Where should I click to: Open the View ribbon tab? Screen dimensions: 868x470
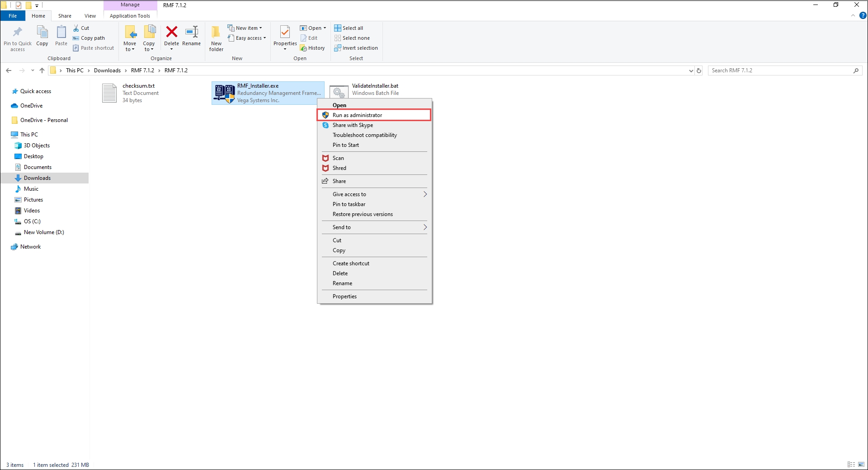[x=90, y=16]
